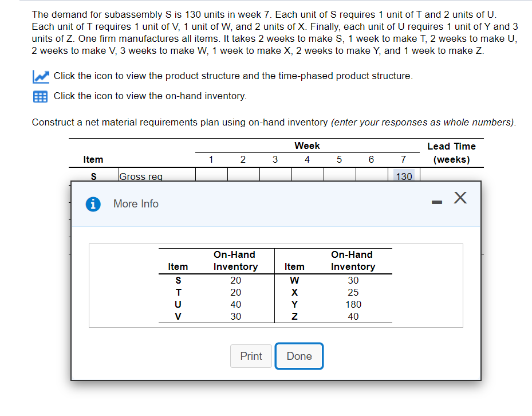This screenshot has height=416, width=532.
Task: Click the week 1 gross requirement cell for S
Action: [x=211, y=175]
